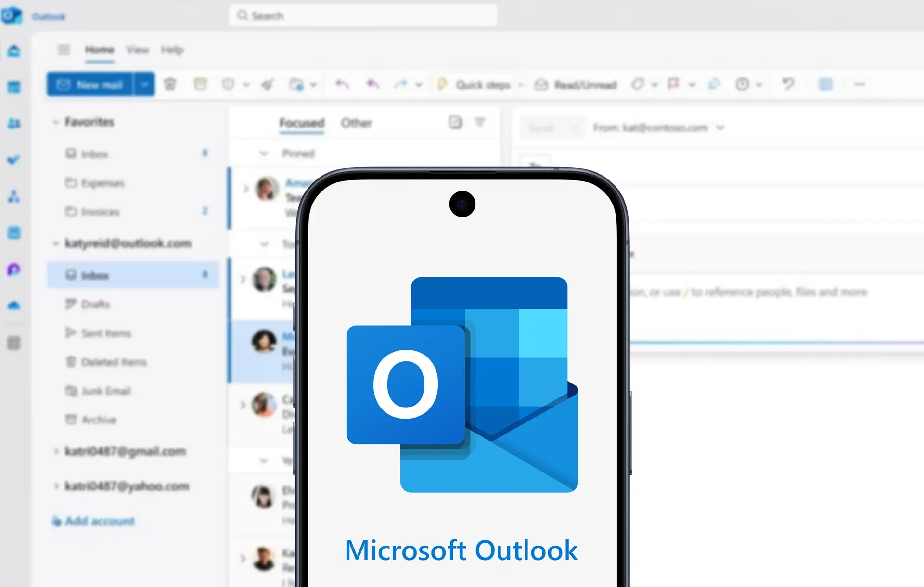This screenshot has width=924, height=587.
Task: Collapse the katyreid@outlook.com account
Action: click(x=55, y=243)
